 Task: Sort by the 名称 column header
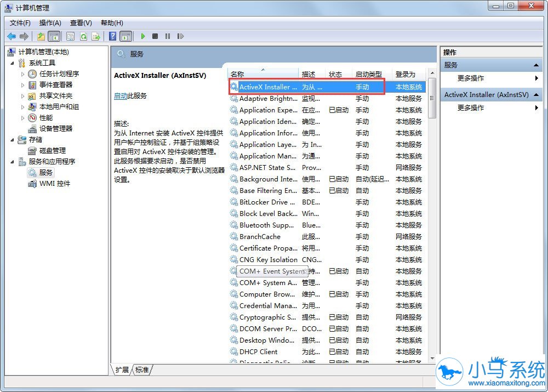point(264,74)
